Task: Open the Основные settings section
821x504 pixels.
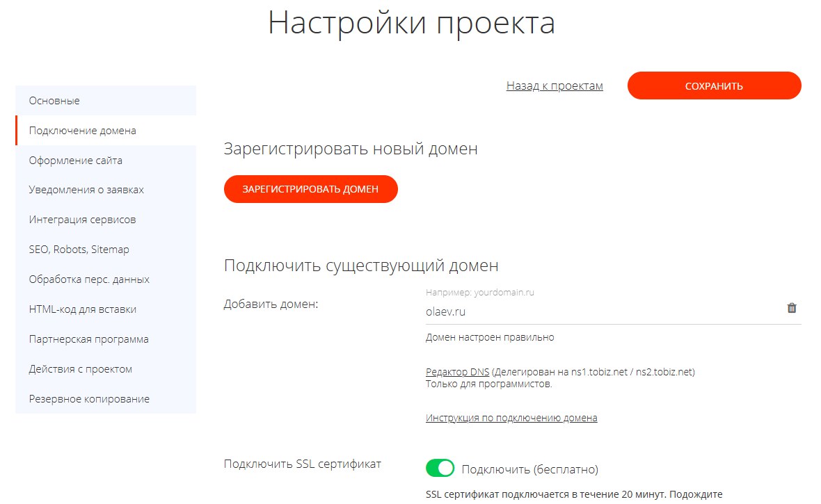Action: [106, 101]
